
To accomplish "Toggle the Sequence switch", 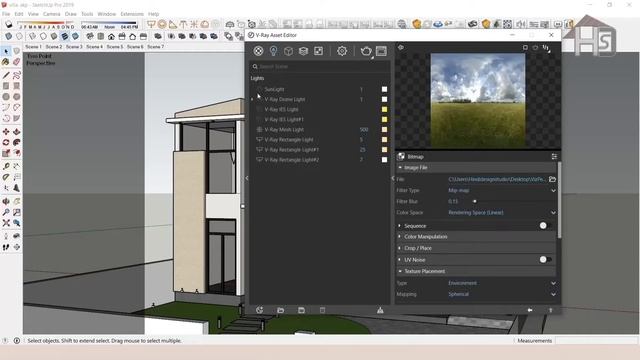I will (x=545, y=226).
